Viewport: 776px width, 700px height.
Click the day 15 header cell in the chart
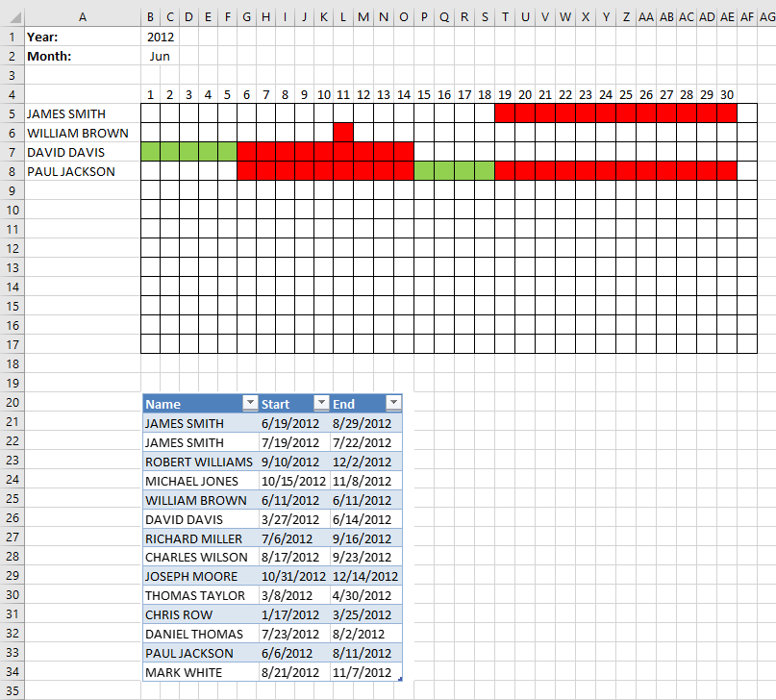pos(424,94)
